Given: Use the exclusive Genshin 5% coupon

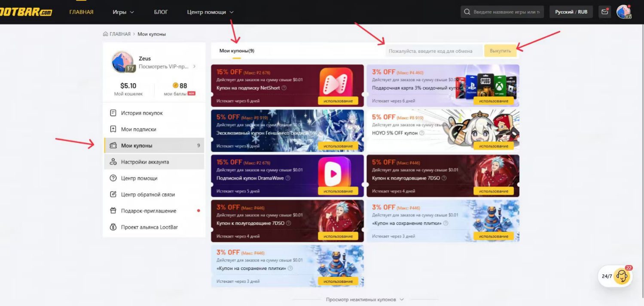Looking at the screenshot, I should [338, 146].
